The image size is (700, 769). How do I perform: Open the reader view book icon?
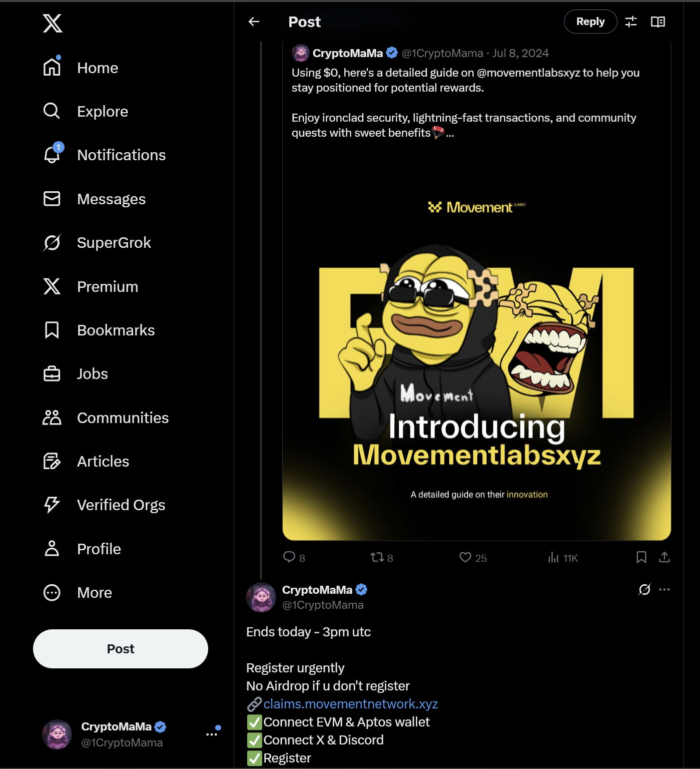[657, 22]
